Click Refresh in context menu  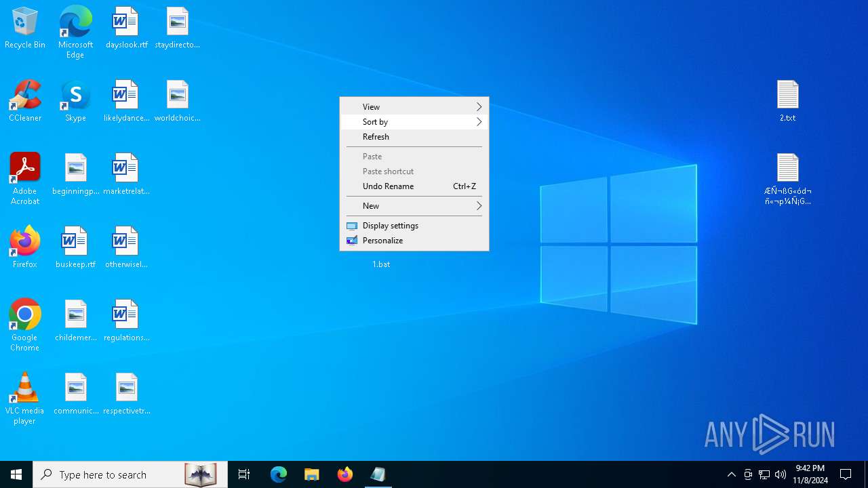[414, 137]
